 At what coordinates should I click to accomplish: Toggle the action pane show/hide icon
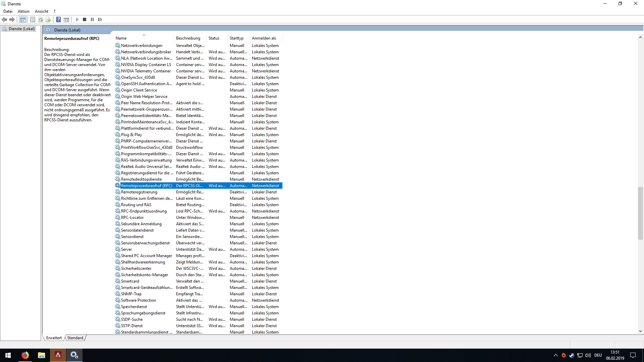point(66,19)
